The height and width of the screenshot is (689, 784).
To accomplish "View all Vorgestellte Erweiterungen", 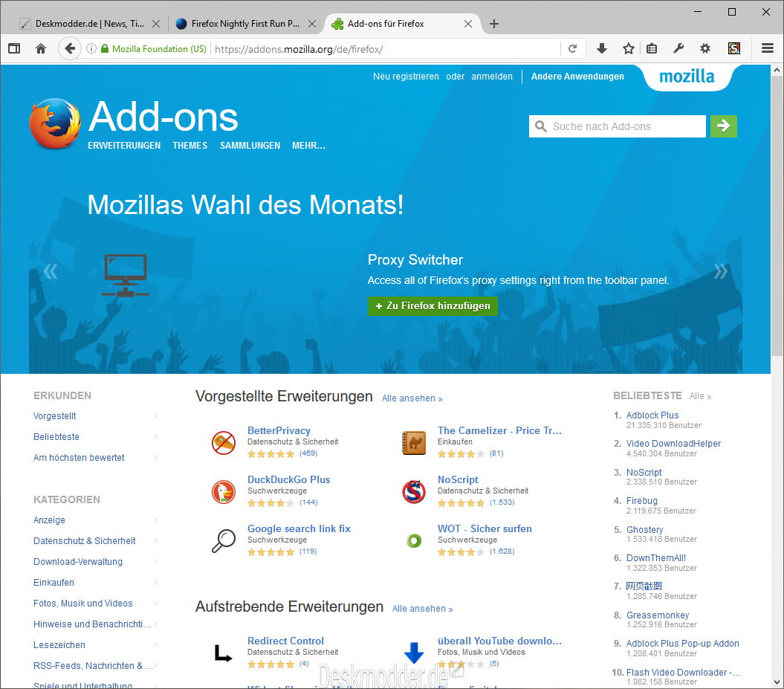I will 412,398.
